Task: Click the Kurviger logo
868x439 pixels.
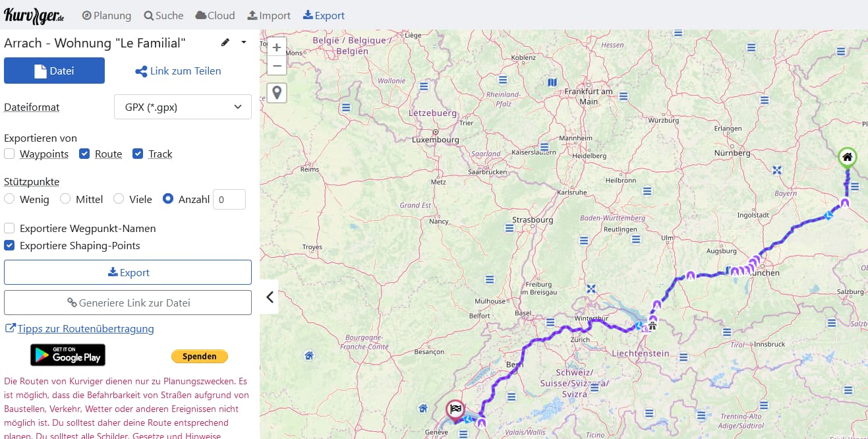Action: click(x=34, y=15)
